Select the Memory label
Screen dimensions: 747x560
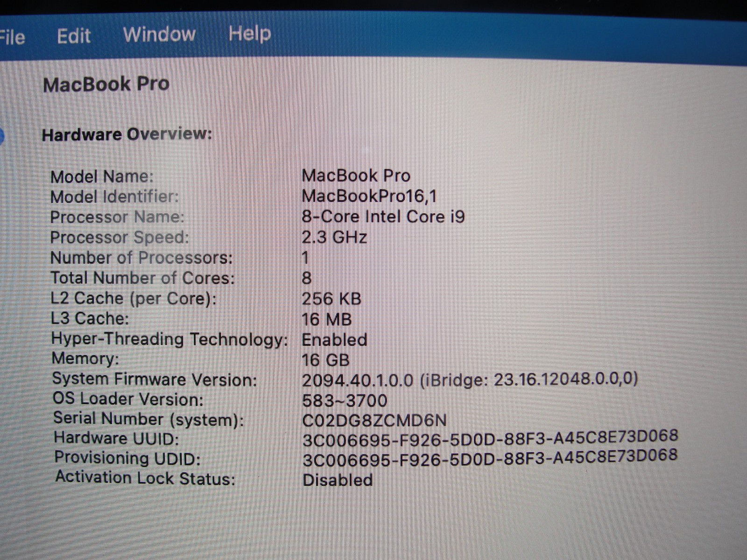(x=85, y=358)
